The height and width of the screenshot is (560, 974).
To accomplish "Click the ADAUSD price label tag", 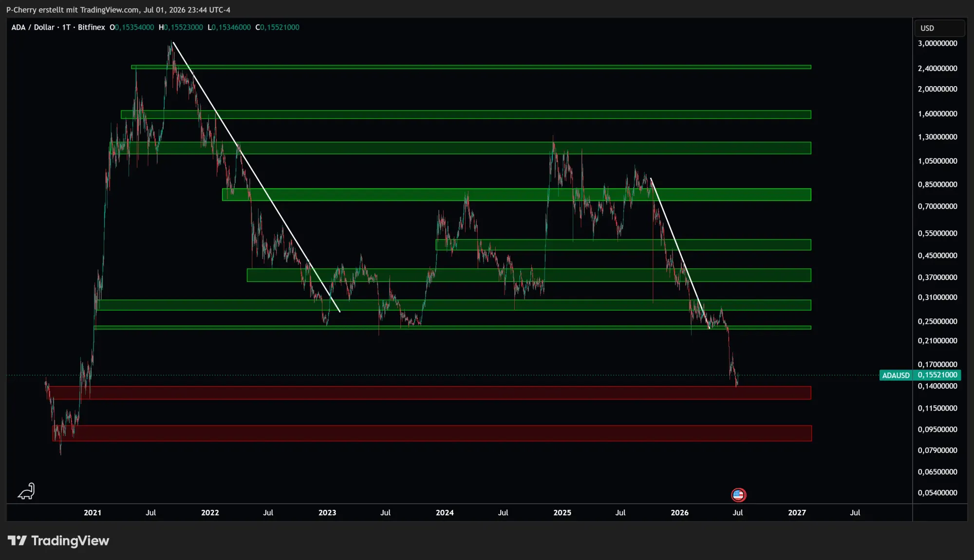I will point(896,375).
